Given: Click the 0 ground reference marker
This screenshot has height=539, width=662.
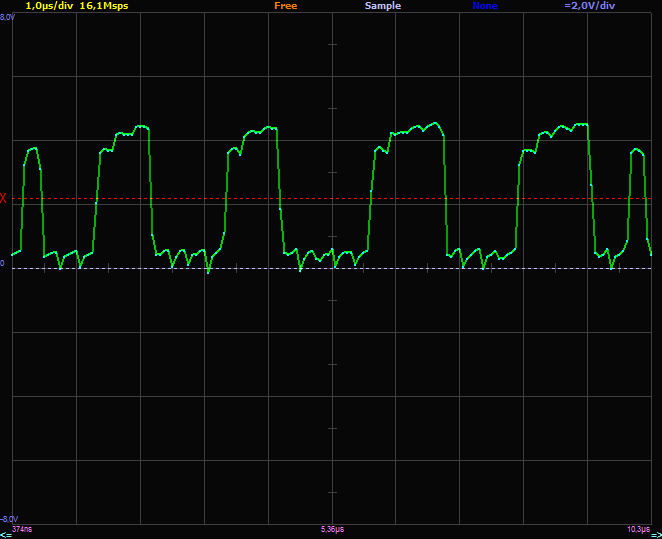Looking at the screenshot, I should click(x=3, y=263).
